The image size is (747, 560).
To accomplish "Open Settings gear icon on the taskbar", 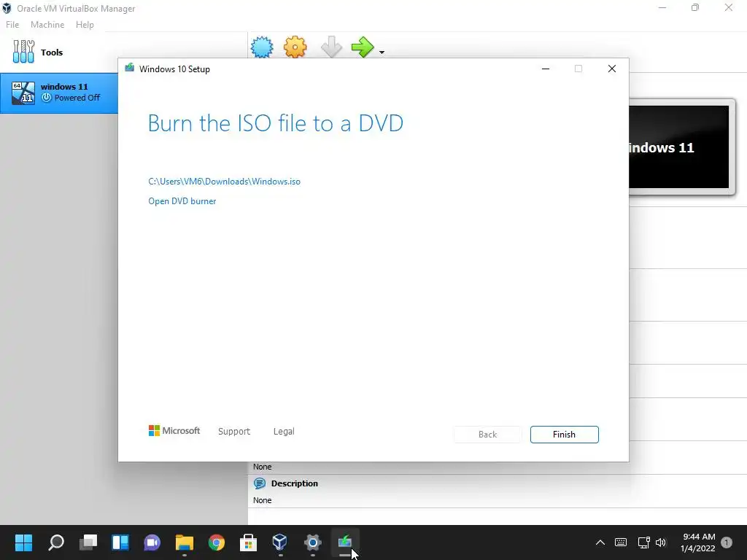I will (x=312, y=542).
